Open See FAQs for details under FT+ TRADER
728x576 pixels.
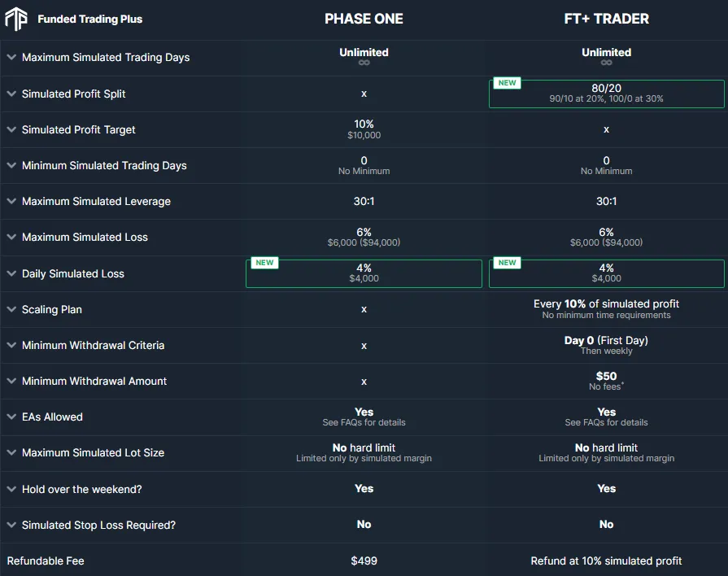(x=606, y=422)
